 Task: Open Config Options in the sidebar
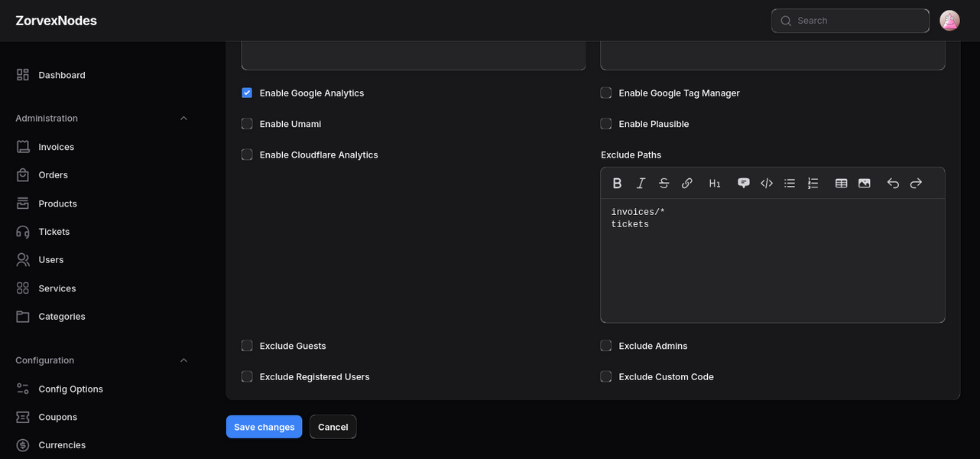(71, 389)
